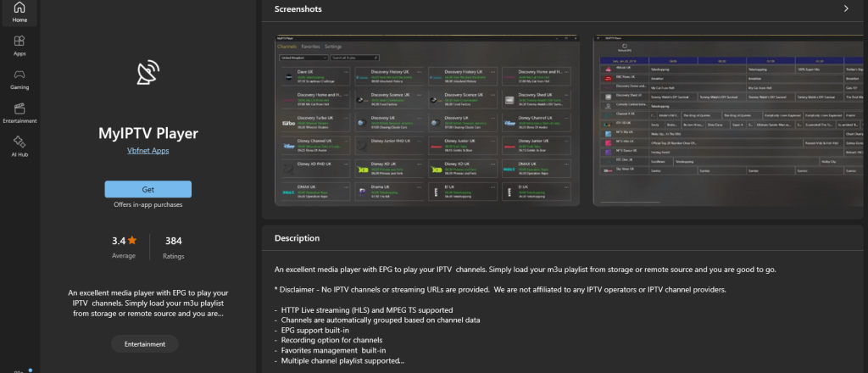
Task: Click the Settings tab in first screenshot
Action: [333, 47]
